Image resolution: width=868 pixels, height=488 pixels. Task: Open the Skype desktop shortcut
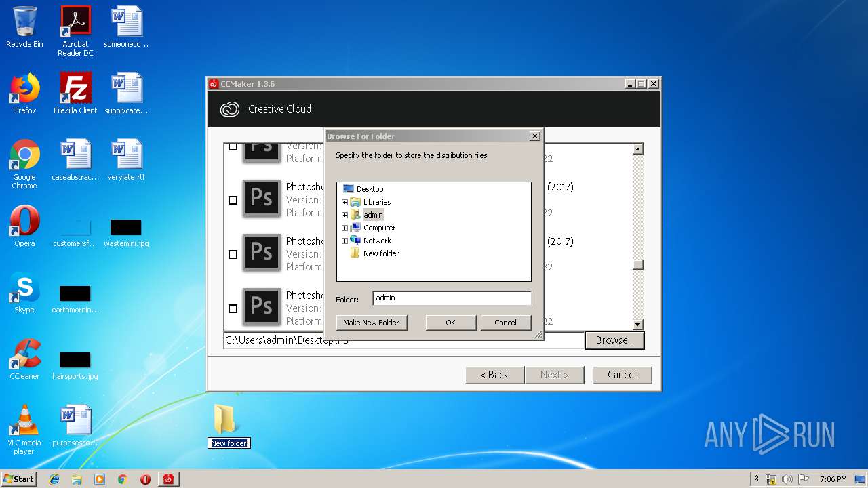(24, 293)
